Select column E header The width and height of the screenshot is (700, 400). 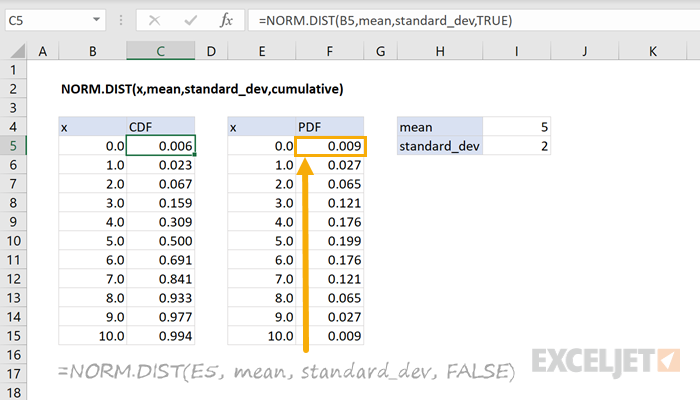click(262, 51)
